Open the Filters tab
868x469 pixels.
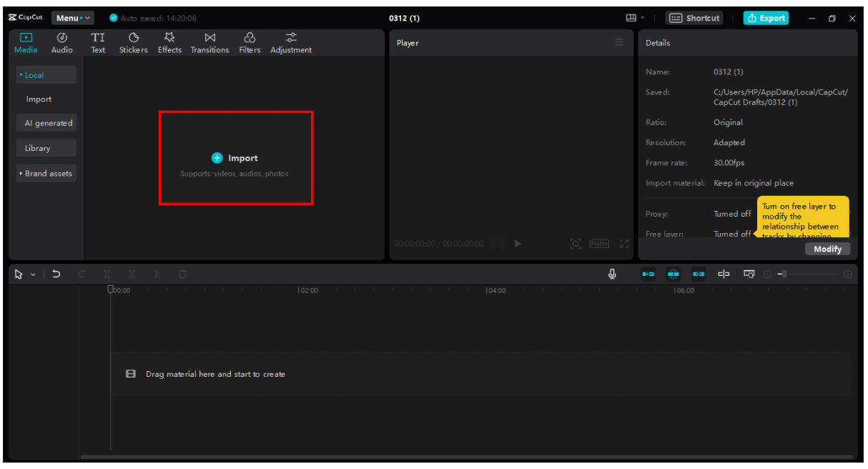[x=250, y=43]
